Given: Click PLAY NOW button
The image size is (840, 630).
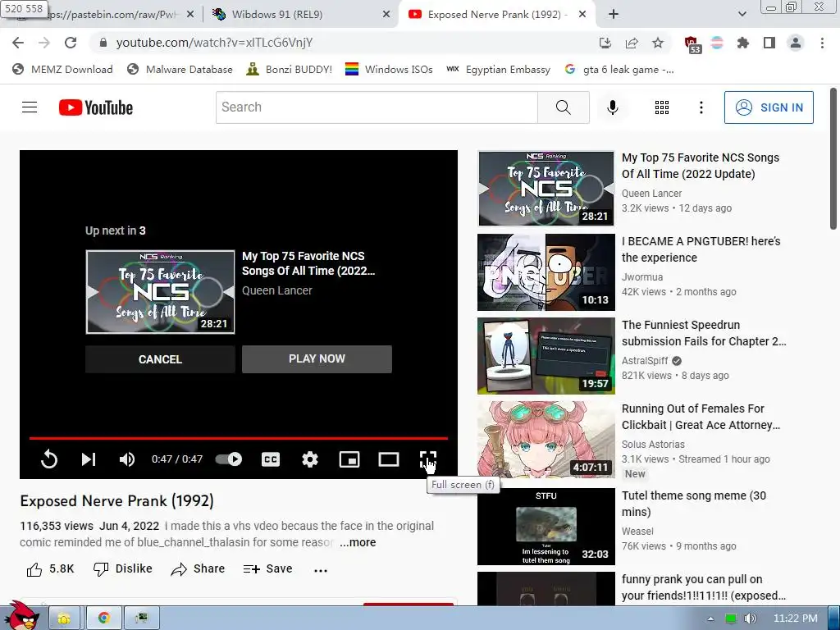Looking at the screenshot, I should pos(317,359).
